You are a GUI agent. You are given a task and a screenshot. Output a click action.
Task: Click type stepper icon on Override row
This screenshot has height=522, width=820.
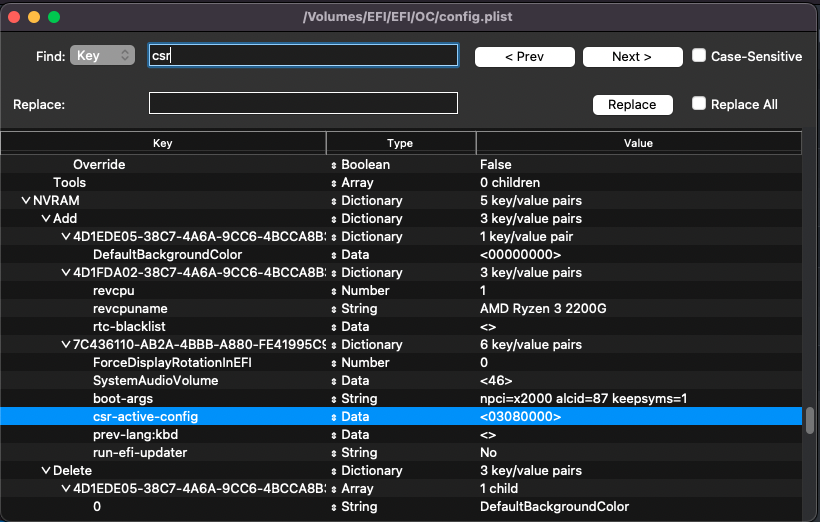click(x=334, y=165)
